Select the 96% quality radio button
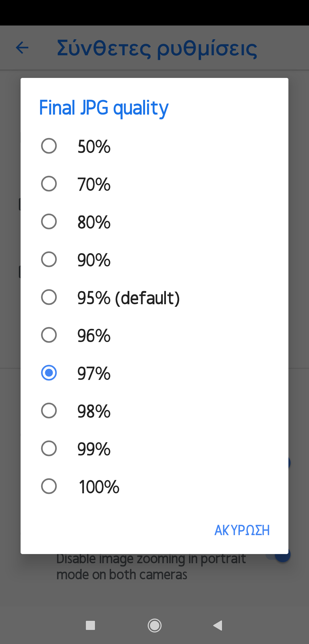This screenshot has height=644, width=309. tap(49, 335)
